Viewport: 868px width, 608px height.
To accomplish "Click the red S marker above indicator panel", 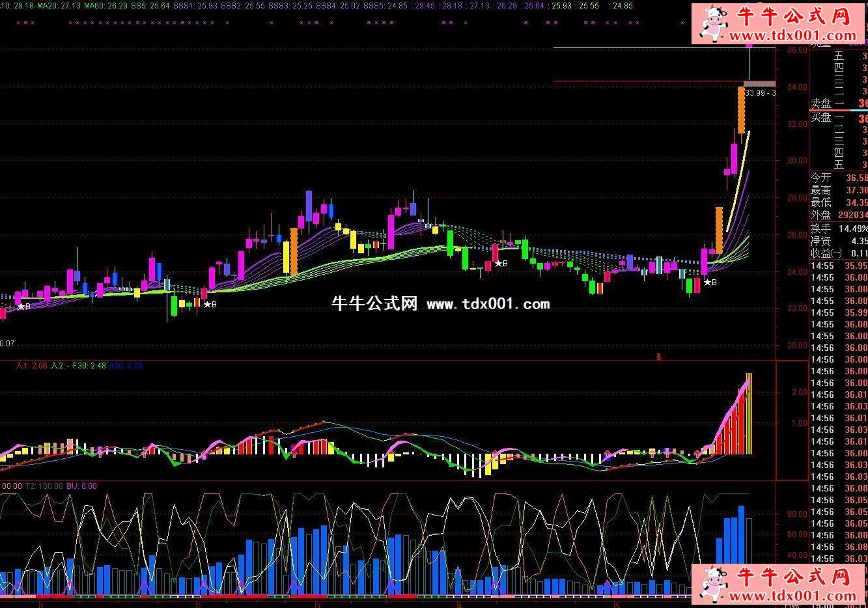I will 659,356.
